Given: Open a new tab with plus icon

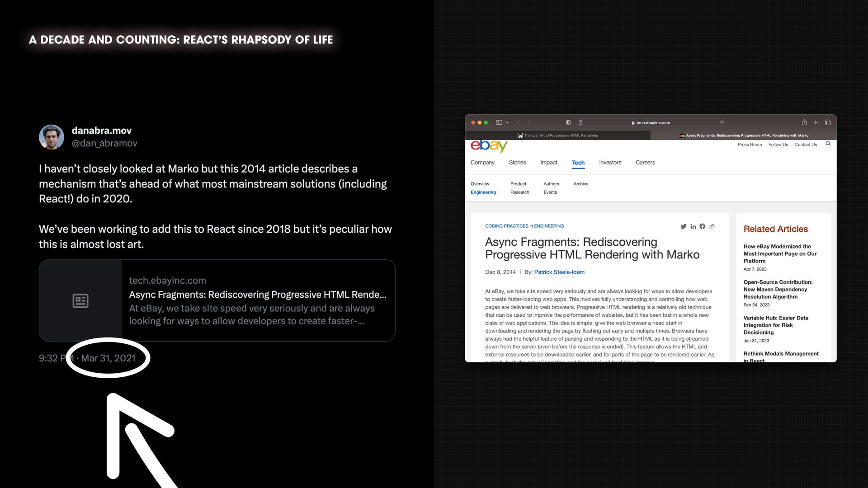Looking at the screenshot, I should [816, 122].
